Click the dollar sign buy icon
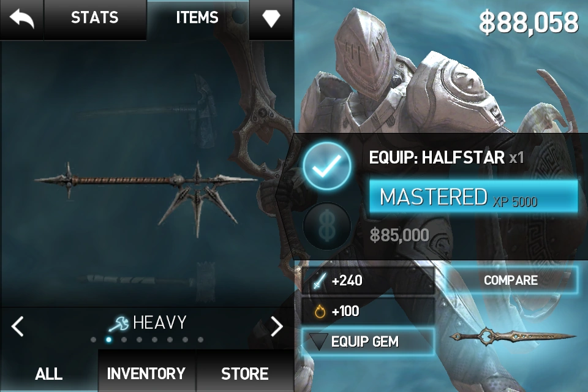The height and width of the screenshot is (392, 588). click(x=327, y=226)
